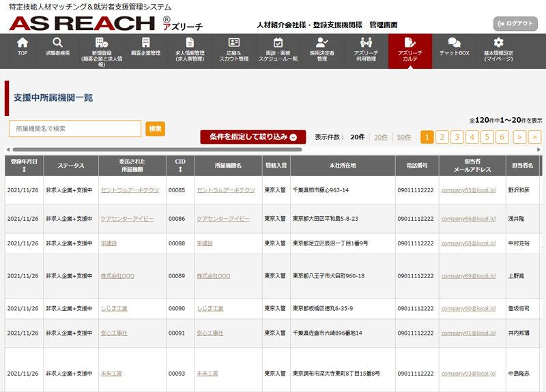Screen dimensions: 546x392
Task: Go to pagination page 6
Action: tap(502, 137)
